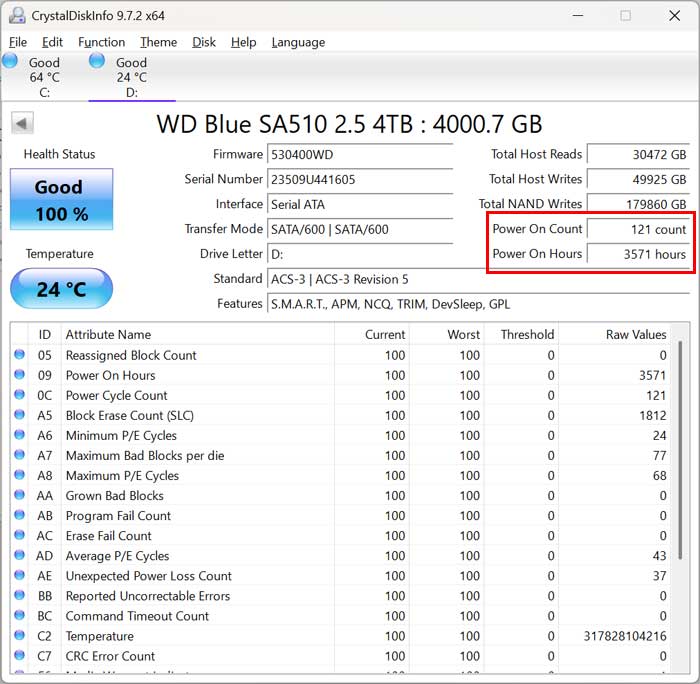700x684 pixels.
Task: Click the Firmware field 530400WD
Action: point(360,154)
